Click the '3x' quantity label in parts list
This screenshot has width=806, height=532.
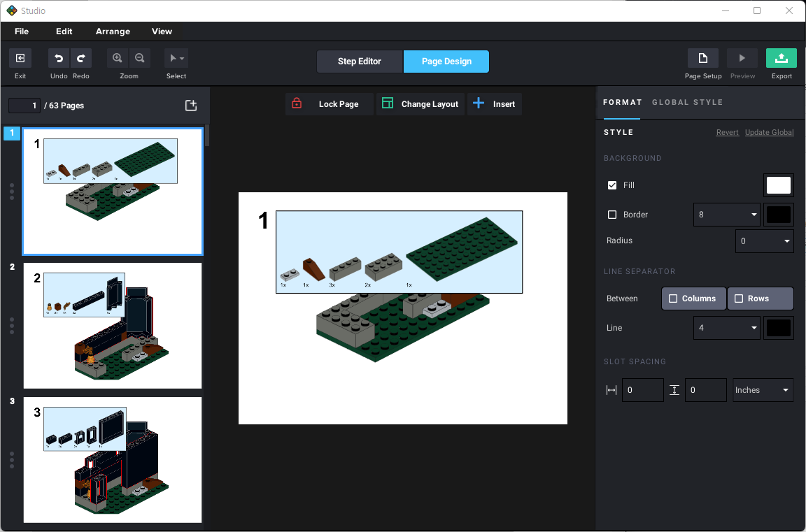pyautogui.click(x=332, y=285)
